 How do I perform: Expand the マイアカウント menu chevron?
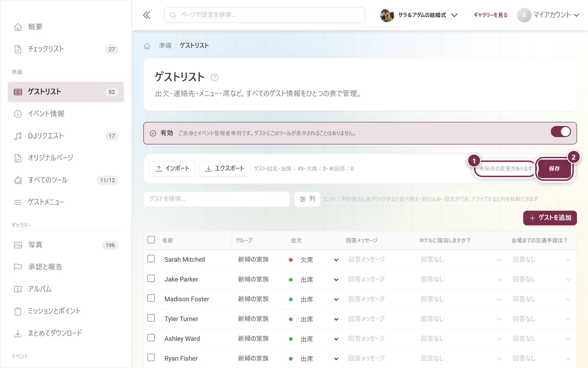[577, 15]
